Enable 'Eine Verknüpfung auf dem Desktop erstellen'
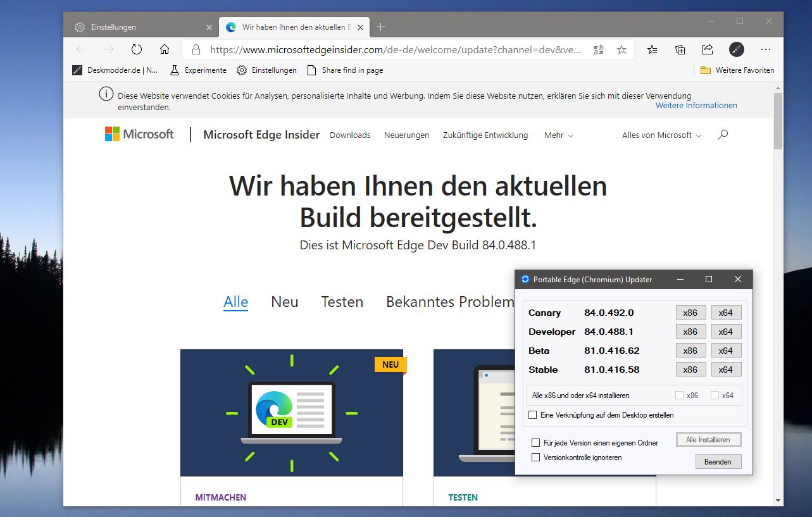 point(533,415)
